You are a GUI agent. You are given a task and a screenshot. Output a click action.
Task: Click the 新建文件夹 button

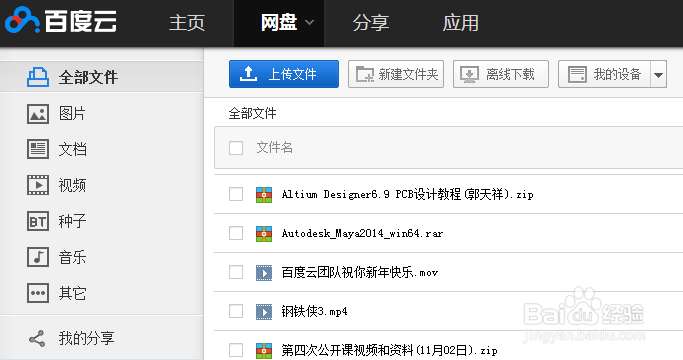(396, 74)
